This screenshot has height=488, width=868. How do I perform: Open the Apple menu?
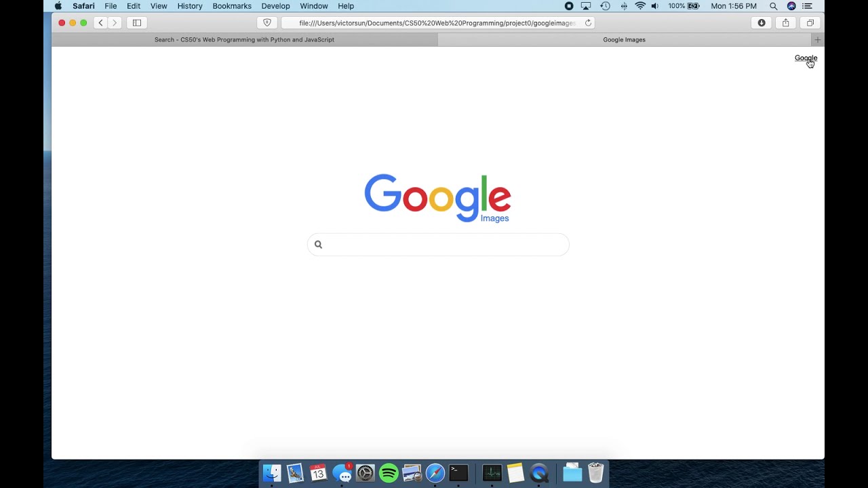point(58,6)
